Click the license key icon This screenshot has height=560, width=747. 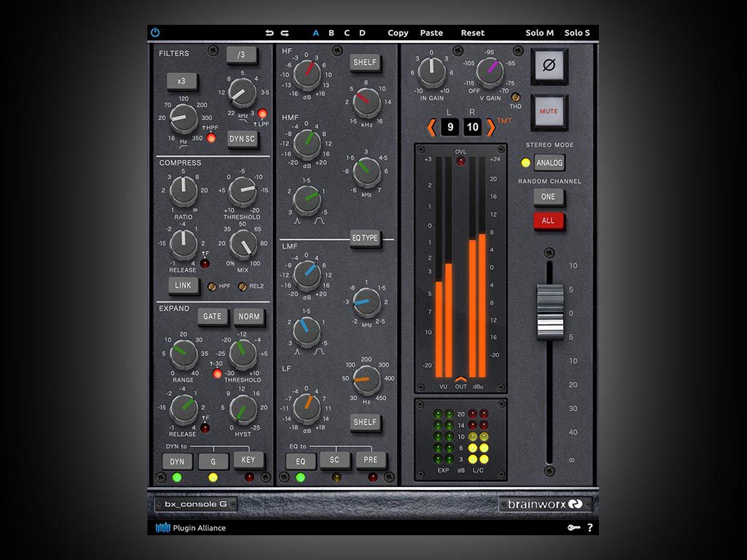tap(572, 528)
